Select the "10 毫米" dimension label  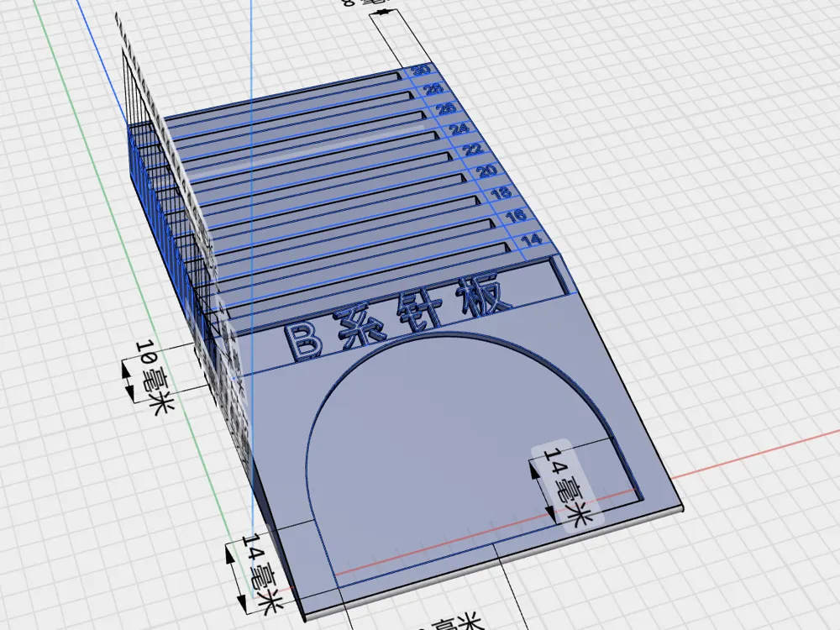154,376
